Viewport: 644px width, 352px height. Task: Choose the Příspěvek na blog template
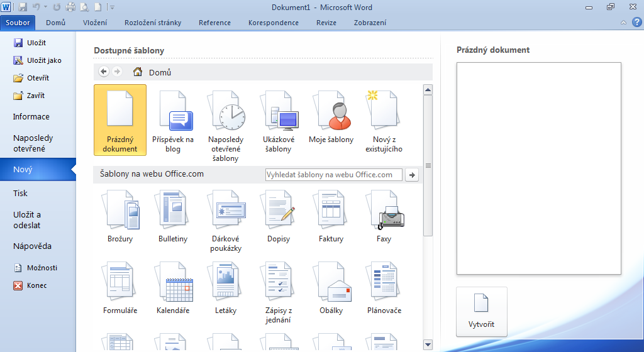[x=173, y=122]
